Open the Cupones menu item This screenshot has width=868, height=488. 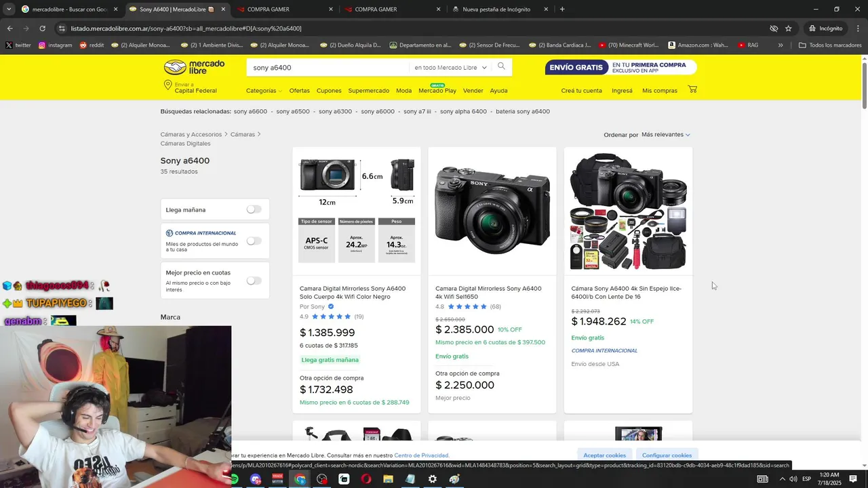point(329,91)
